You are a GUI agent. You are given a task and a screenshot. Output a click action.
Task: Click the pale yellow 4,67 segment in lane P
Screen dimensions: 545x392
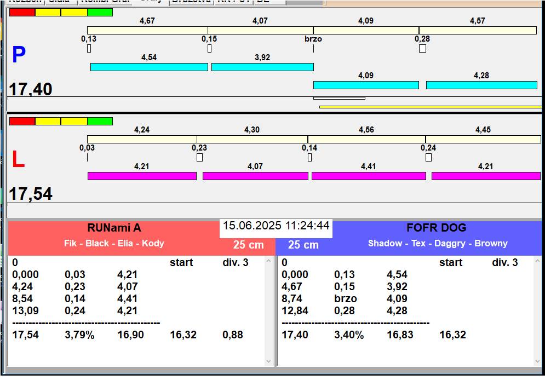click(x=147, y=30)
